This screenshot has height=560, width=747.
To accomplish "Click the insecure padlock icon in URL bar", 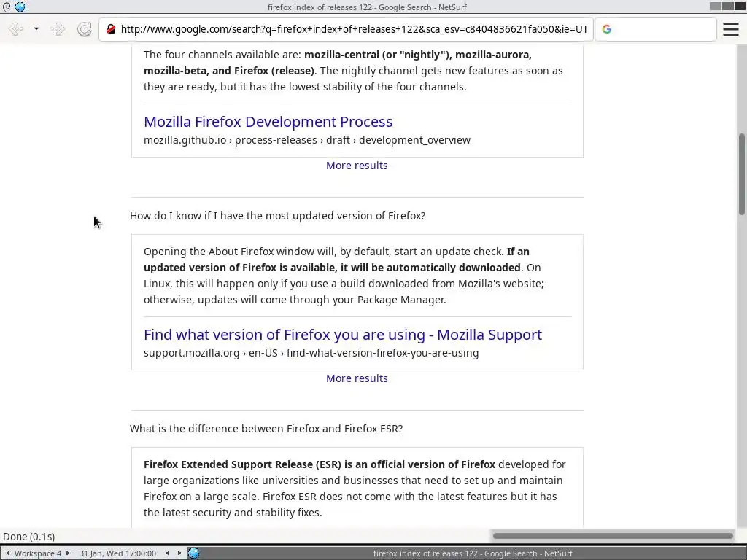I will tap(111, 29).
